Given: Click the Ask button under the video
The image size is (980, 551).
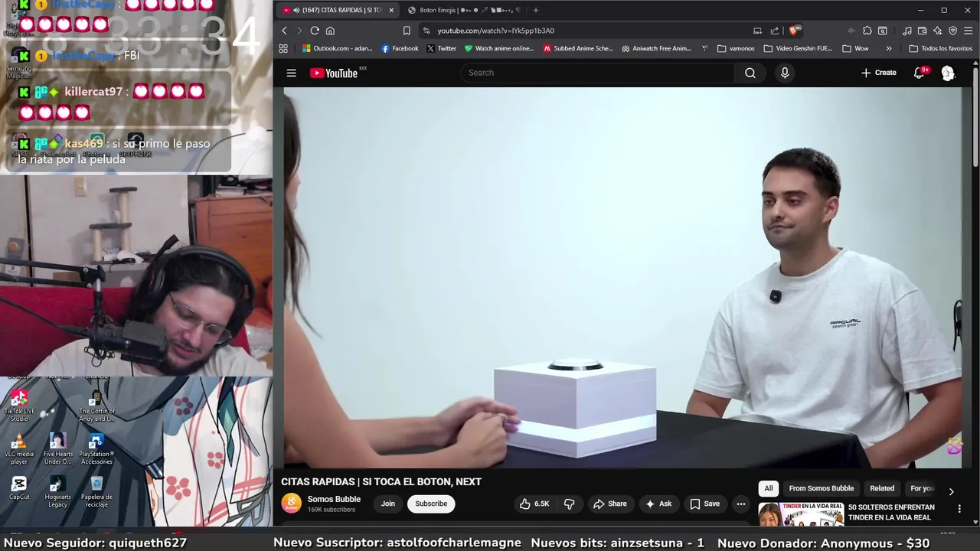Looking at the screenshot, I should pyautogui.click(x=658, y=504).
